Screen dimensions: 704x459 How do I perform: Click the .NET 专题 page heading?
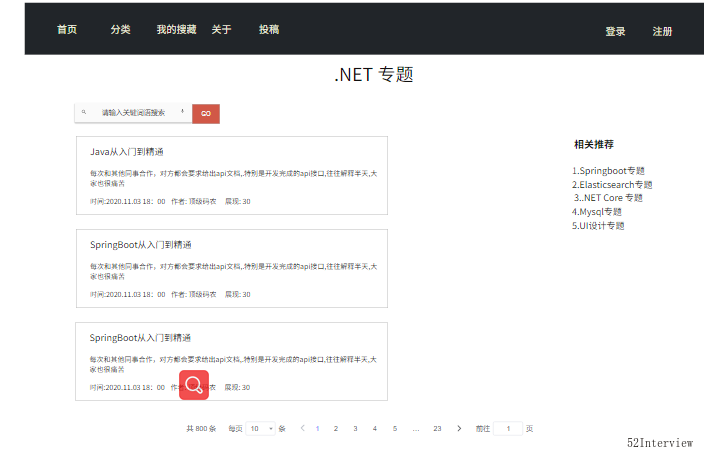(x=374, y=75)
